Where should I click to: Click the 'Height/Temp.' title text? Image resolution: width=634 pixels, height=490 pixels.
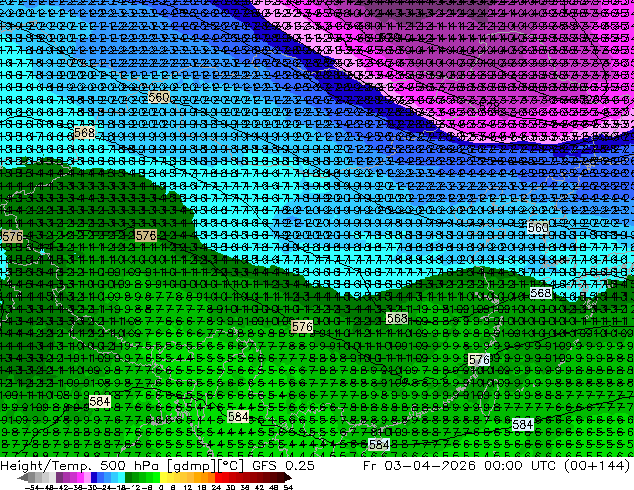pyautogui.click(x=46, y=466)
